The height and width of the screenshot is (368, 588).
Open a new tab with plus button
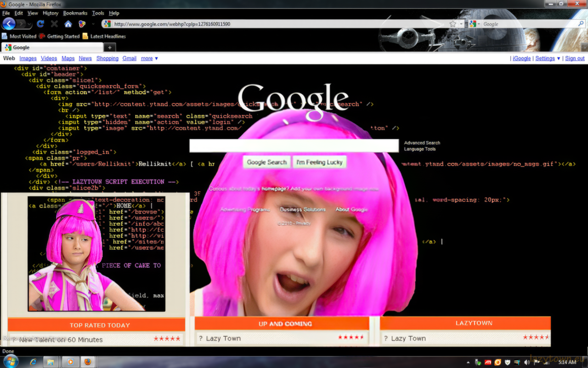[110, 47]
